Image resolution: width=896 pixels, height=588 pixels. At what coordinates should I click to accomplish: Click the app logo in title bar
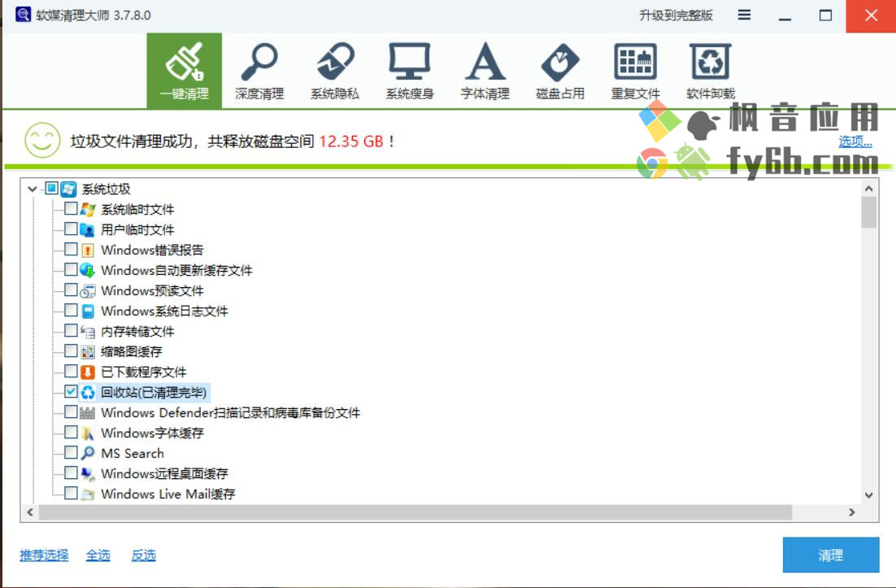pyautogui.click(x=24, y=15)
